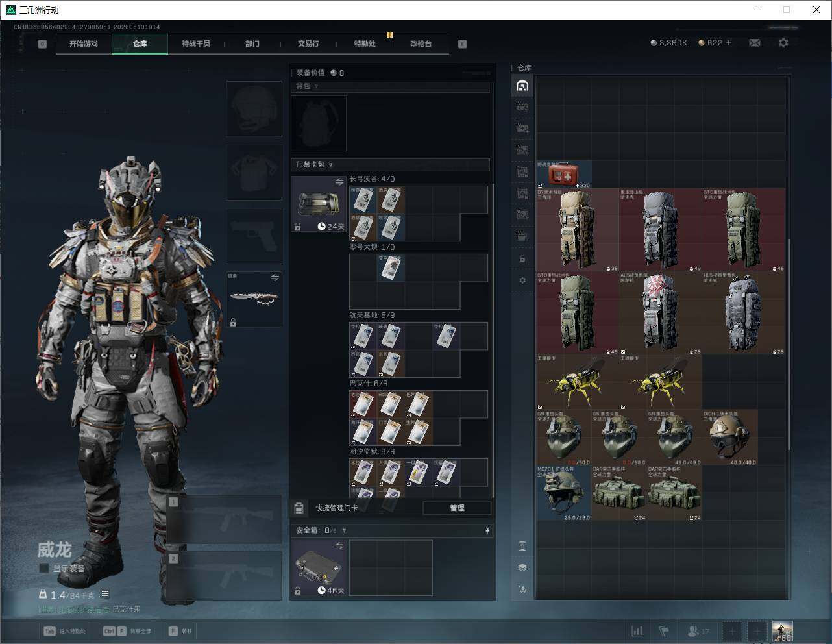Open the settings gear in top bar
The image size is (832, 644).
pyautogui.click(x=783, y=43)
